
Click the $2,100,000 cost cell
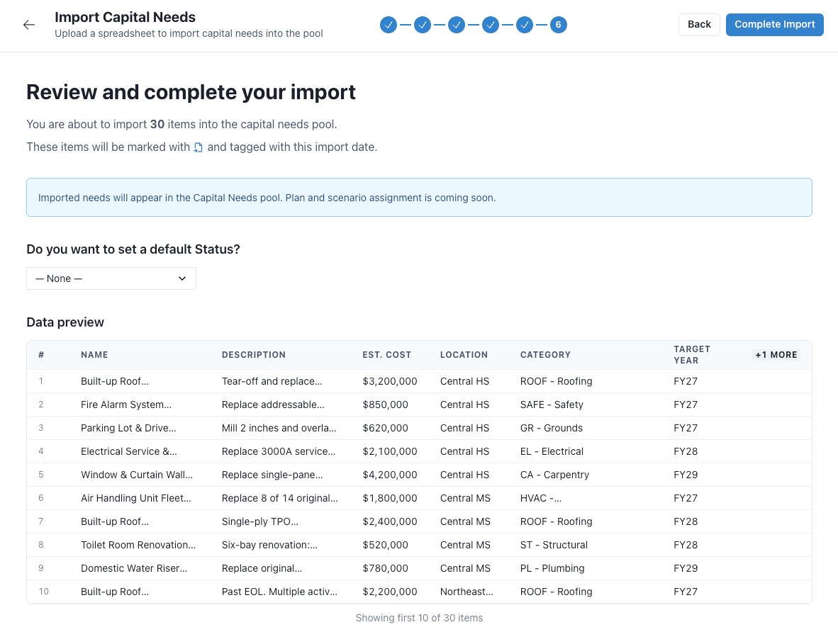click(390, 452)
